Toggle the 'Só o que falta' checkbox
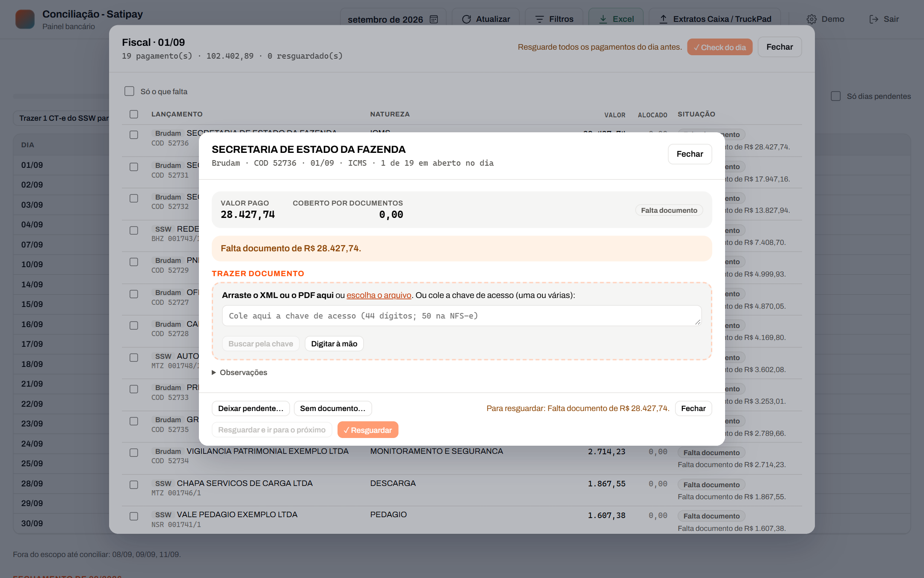Screen dimensions: 924x578 pyautogui.click(x=129, y=91)
